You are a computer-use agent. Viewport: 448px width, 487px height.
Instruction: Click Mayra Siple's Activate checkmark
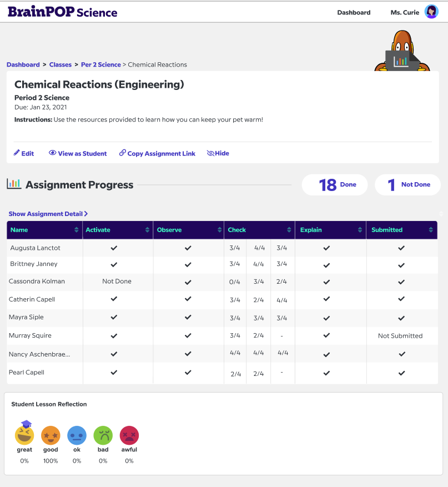pos(114,317)
